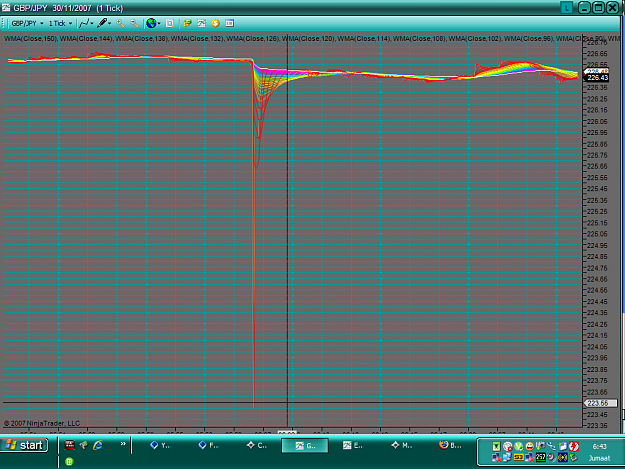Click the yellow smiley tray icon
Image resolution: width=625 pixels, height=469 pixels.
[x=530, y=446]
